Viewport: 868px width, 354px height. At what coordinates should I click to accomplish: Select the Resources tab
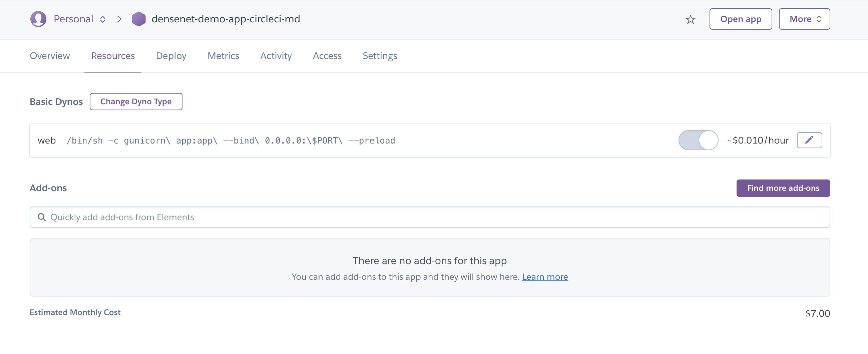(x=112, y=56)
